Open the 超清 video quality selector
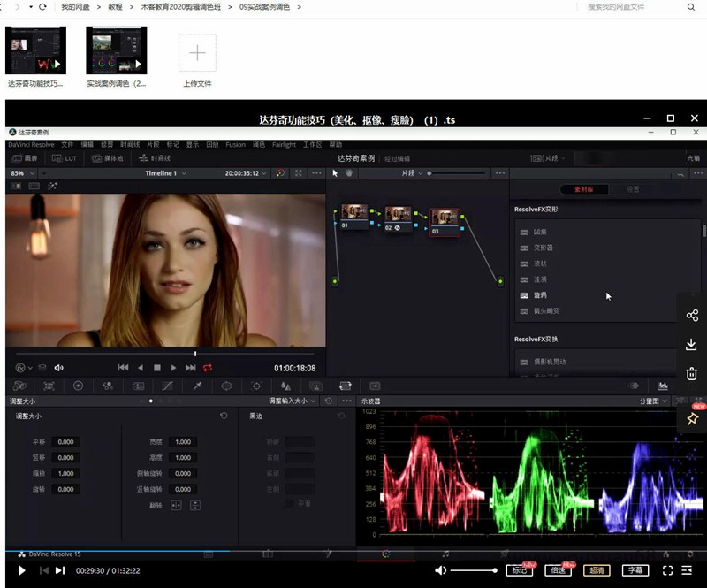707x588 pixels. tap(597, 570)
